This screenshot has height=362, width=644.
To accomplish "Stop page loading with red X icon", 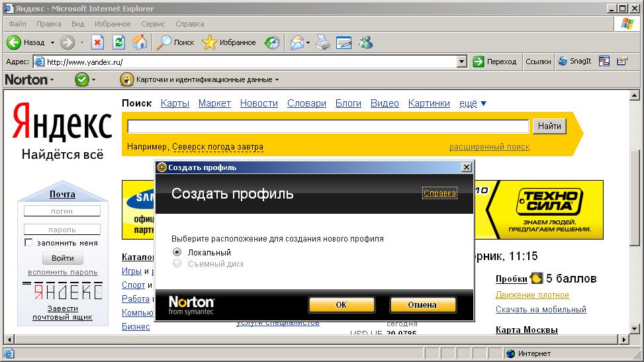I will [x=98, y=42].
